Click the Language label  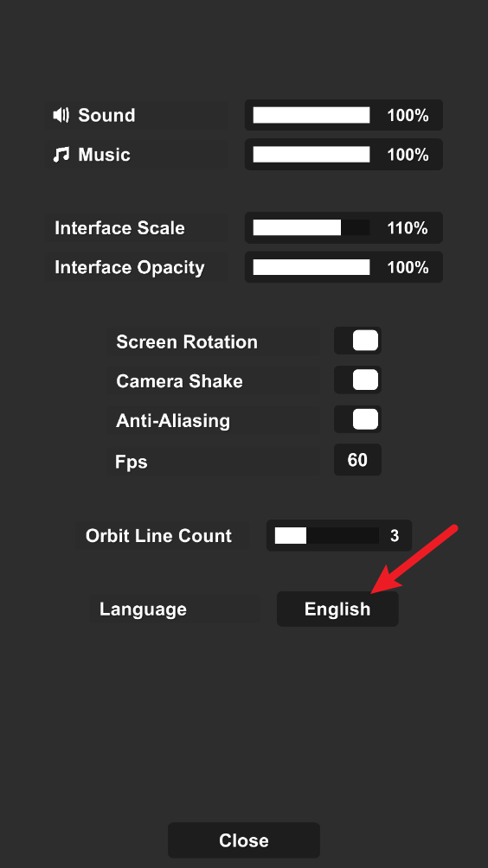point(143,609)
